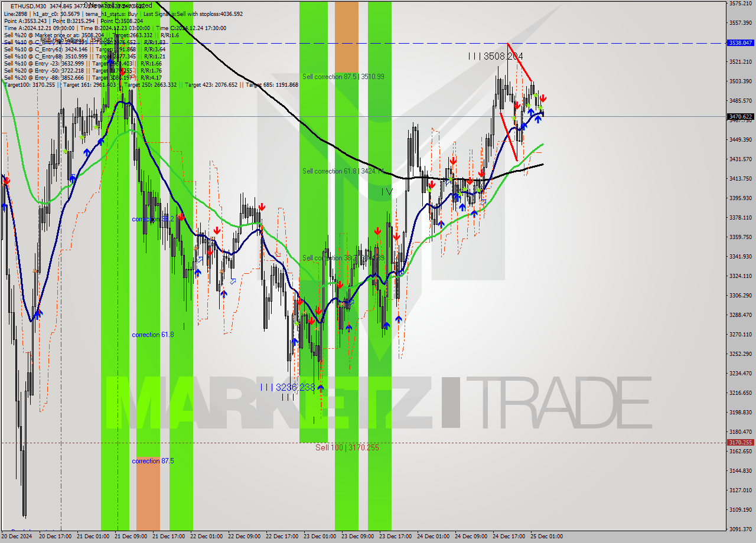Click the current price tag 3470.622
Image resolution: width=756 pixels, height=543 pixels.
740,117
